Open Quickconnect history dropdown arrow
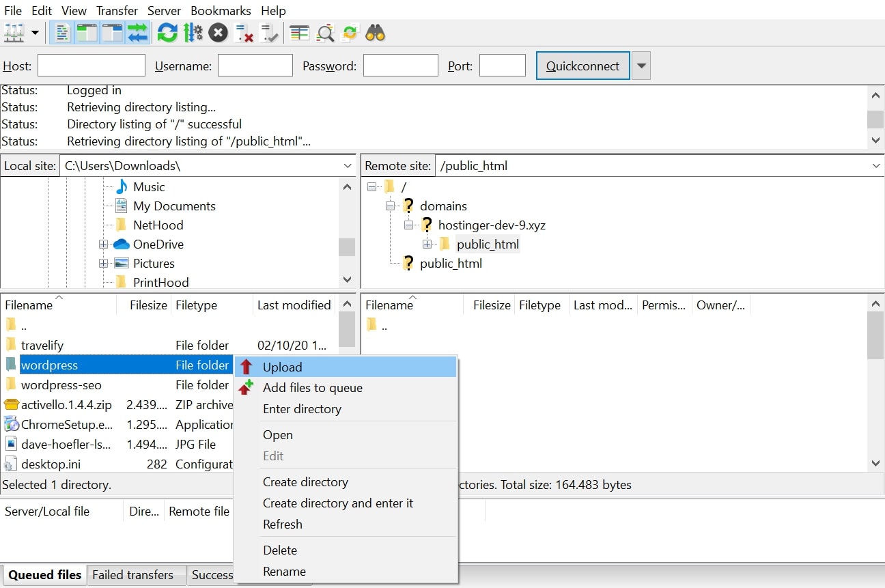The image size is (885, 588). point(641,66)
